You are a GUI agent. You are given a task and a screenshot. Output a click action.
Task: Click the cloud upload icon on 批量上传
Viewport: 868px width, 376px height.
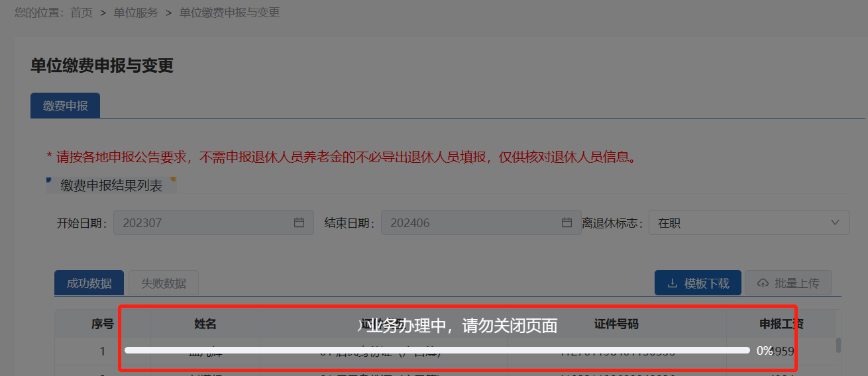(x=763, y=283)
